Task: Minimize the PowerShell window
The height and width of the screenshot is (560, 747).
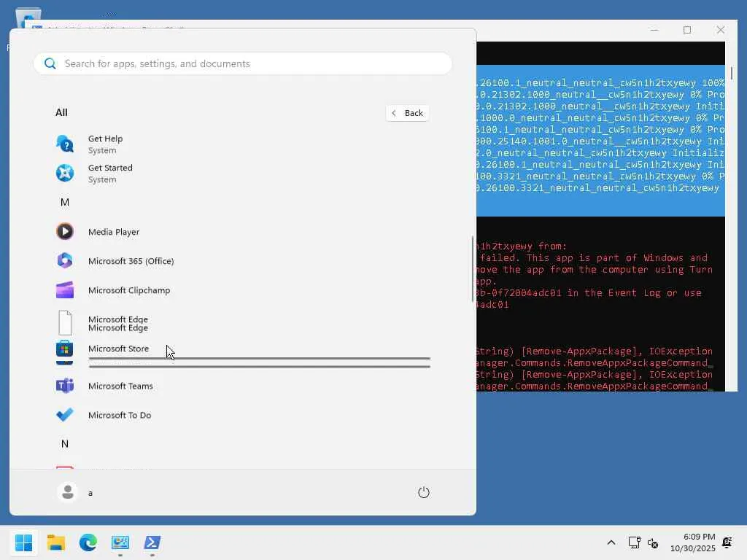Action: 654,30
